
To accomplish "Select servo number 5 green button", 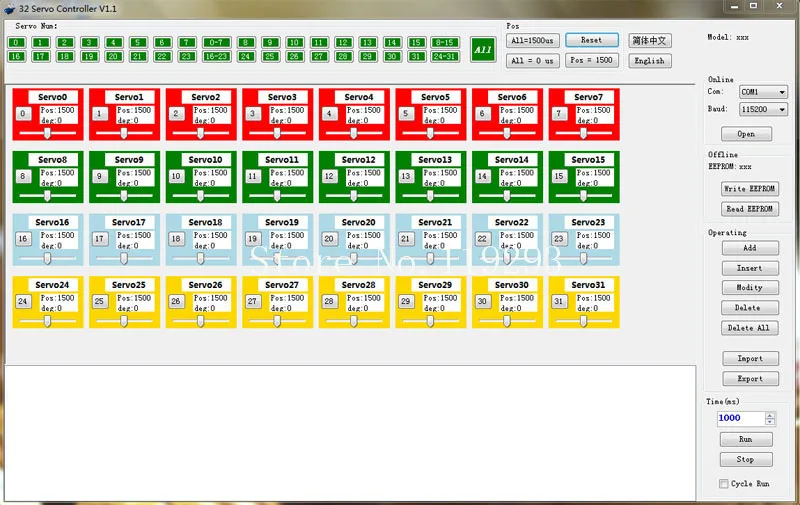I will tap(138, 42).
